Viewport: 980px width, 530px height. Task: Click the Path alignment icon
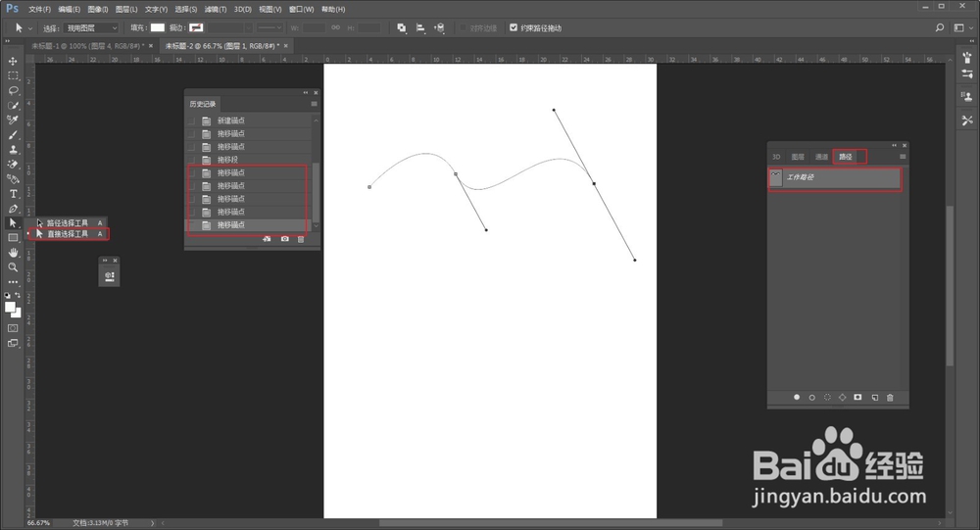pos(420,27)
